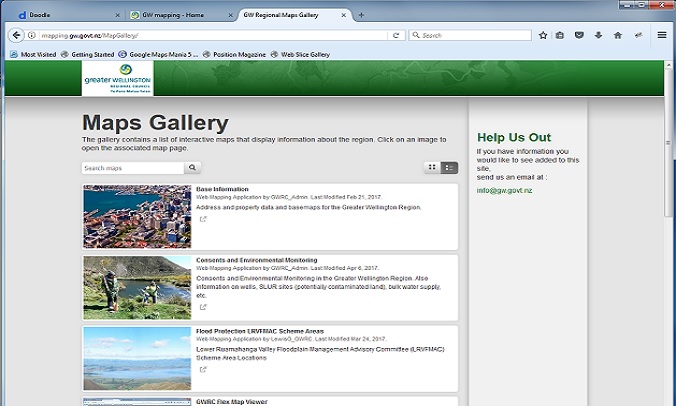This screenshot has width=676, height=406.
Task: Click the GWRC Flex Map Viewer title
Action: [232, 402]
